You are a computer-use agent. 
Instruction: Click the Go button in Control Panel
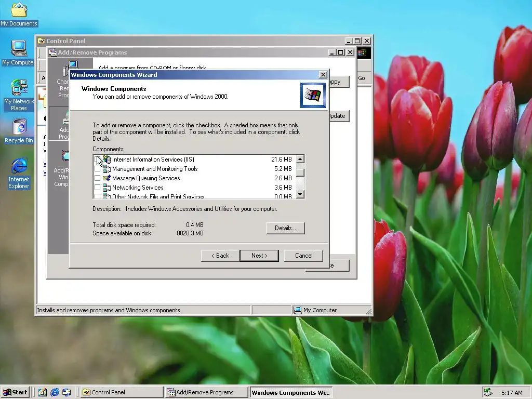(x=362, y=78)
